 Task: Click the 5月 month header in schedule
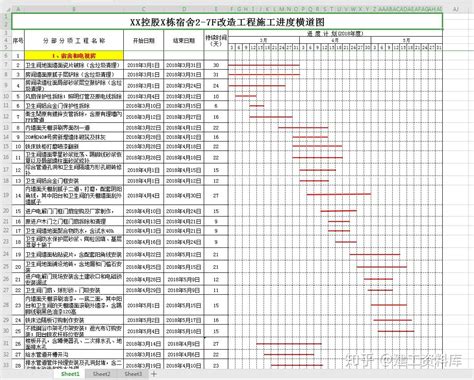pyautogui.click(x=407, y=40)
